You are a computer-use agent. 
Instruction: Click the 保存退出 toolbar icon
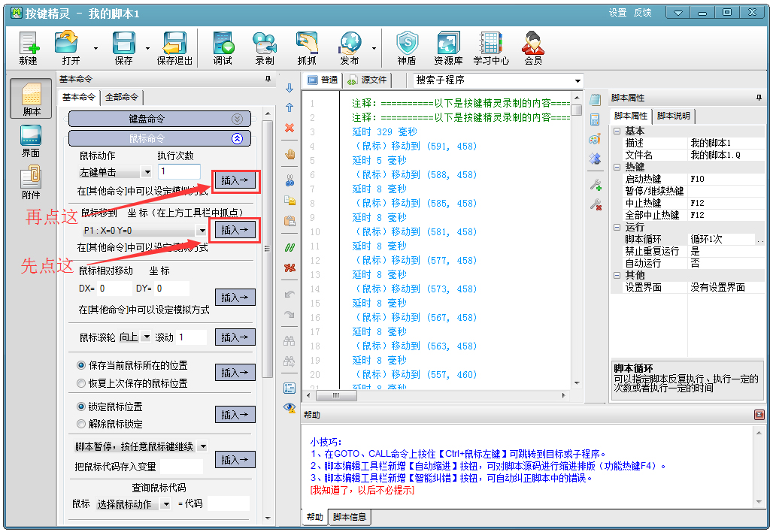pos(174,48)
